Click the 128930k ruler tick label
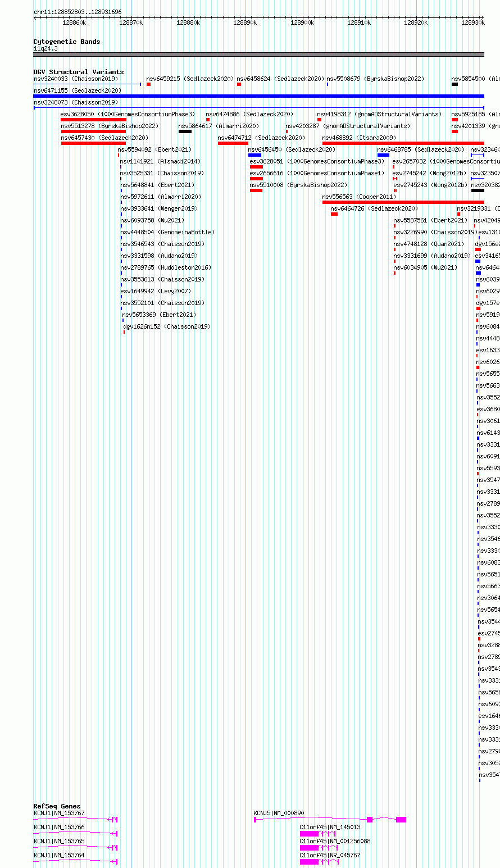Screen dimensions: 500x868 pyautogui.click(x=473, y=22)
